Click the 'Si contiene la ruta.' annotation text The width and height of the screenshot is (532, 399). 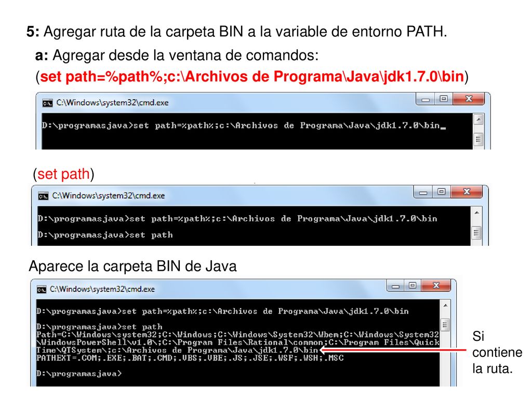point(497,352)
